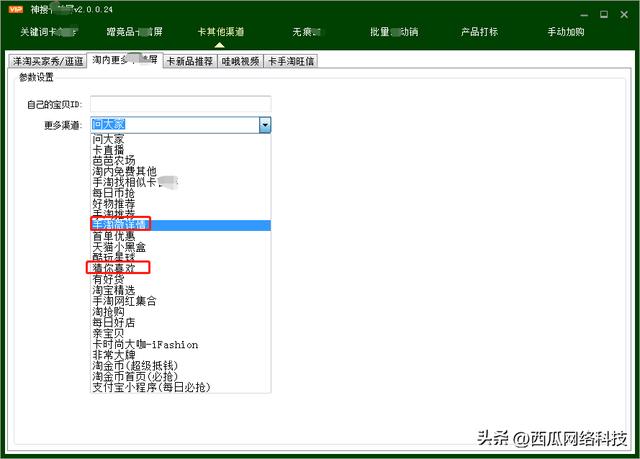The image size is (640, 459).
Task: Choose 芭芭农场 in the list
Action: click(180, 160)
